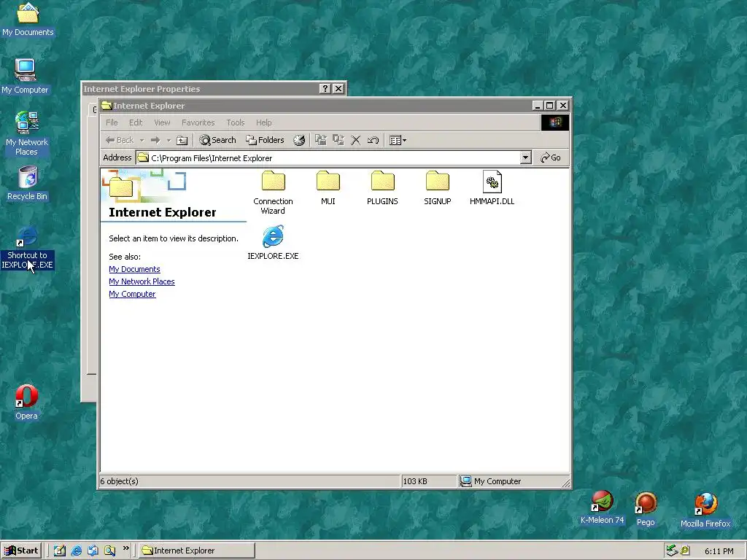Click the second system tray icon
This screenshot has height=560, width=747.
pyautogui.click(x=685, y=551)
